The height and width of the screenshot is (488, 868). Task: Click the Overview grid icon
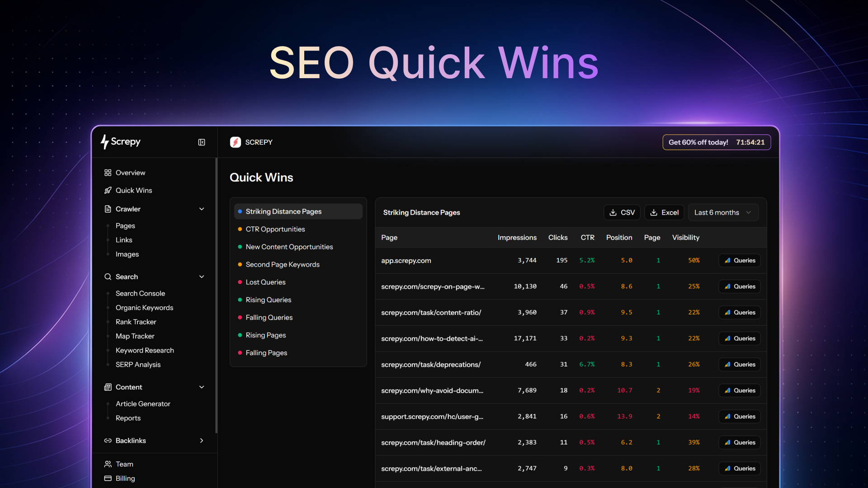pyautogui.click(x=108, y=173)
